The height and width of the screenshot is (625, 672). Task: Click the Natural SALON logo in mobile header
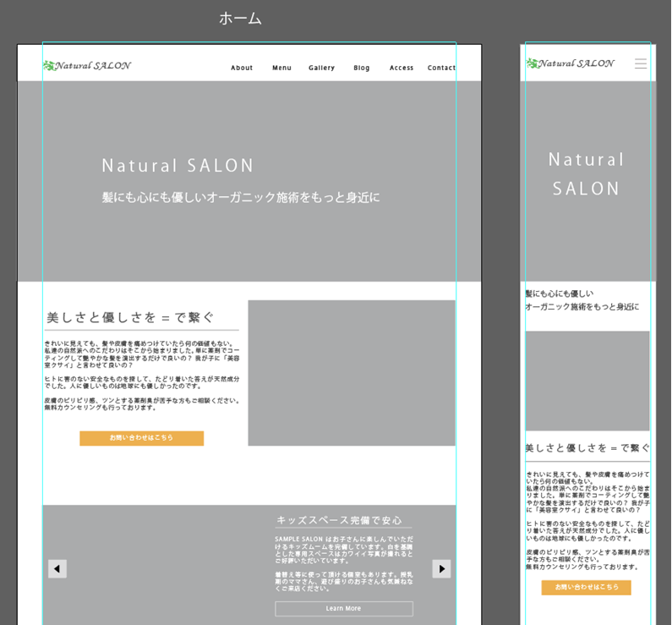571,63
